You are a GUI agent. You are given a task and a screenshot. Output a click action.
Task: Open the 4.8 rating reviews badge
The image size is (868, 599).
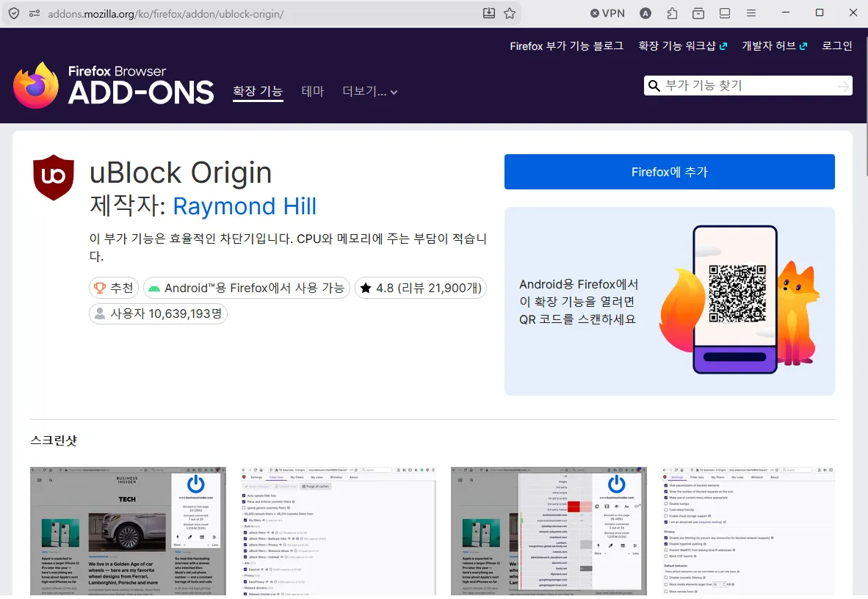click(x=421, y=288)
